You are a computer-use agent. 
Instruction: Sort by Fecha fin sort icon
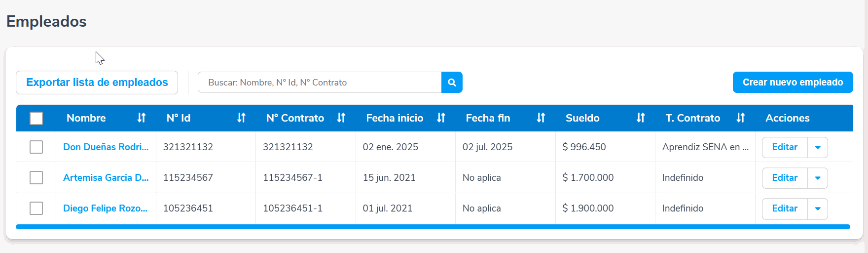click(541, 118)
